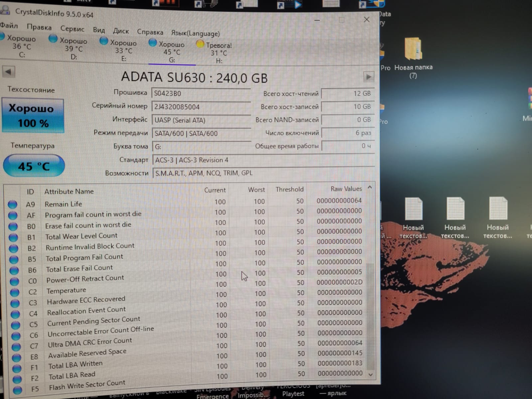
Task: Select the Power-Off Retract Count status orb
Action: [15, 281]
